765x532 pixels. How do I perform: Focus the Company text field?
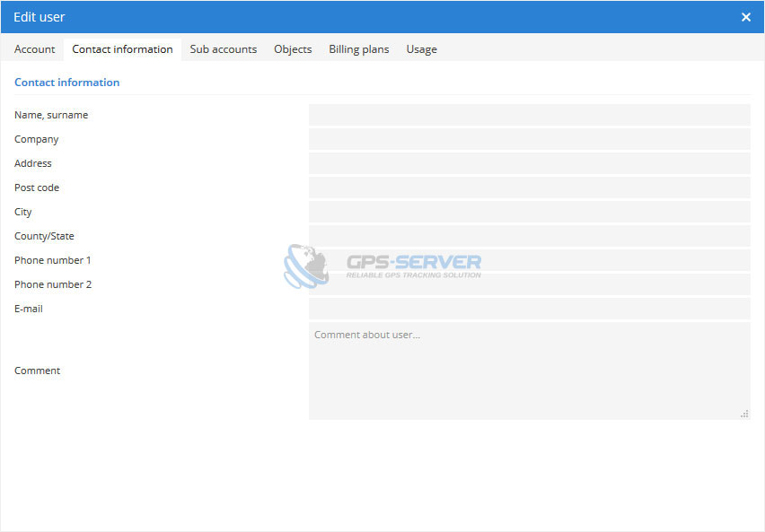coord(529,139)
